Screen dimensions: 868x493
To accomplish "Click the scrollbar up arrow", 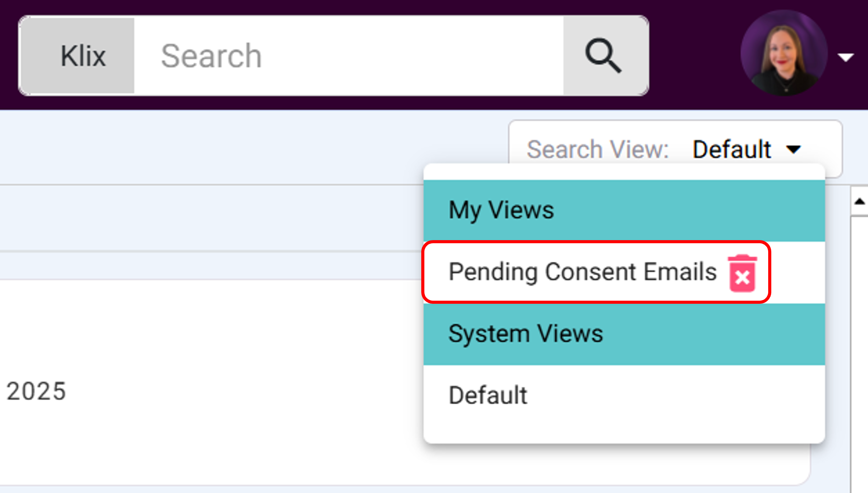I will pos(859,201).
